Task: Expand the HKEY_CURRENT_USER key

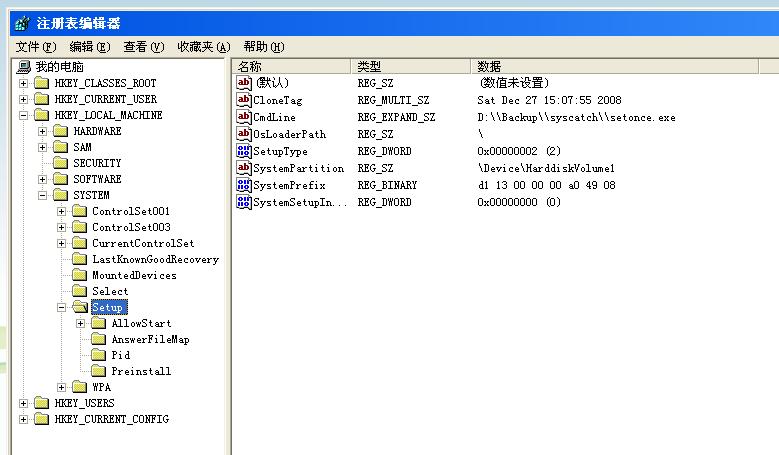Action: (x=23, y=99)
